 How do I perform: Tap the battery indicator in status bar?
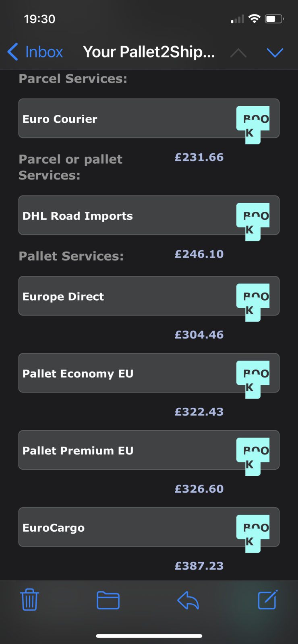click(x=274, y=19)
